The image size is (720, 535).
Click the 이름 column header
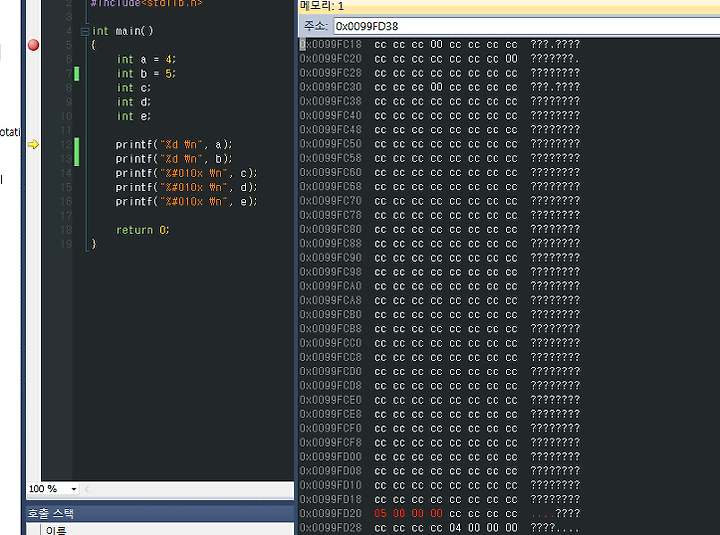tap(56, 530)
